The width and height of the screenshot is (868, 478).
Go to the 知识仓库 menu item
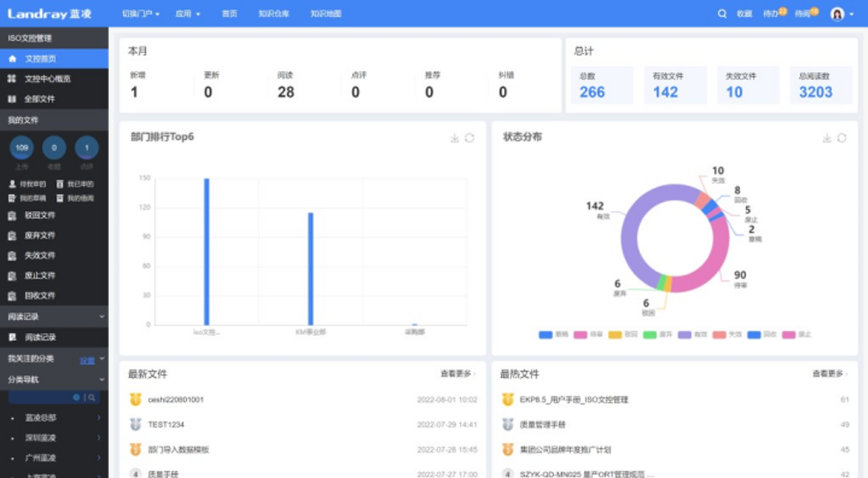tap(274, 13)
